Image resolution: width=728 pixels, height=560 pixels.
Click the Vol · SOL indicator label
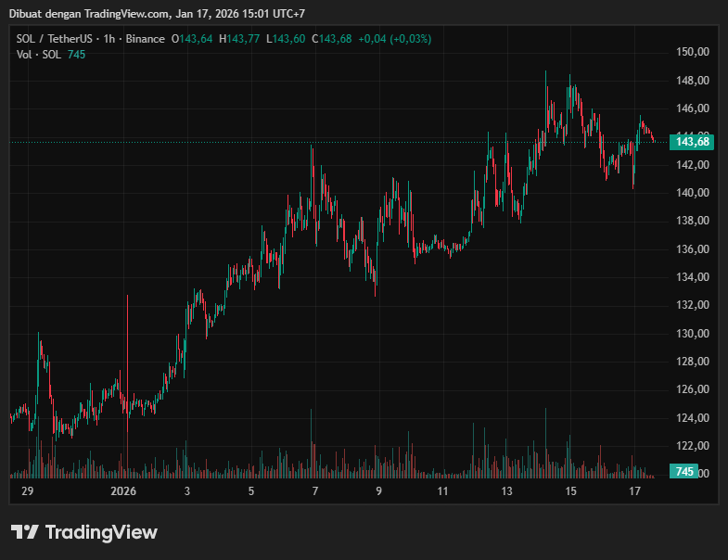coord(39,55)
